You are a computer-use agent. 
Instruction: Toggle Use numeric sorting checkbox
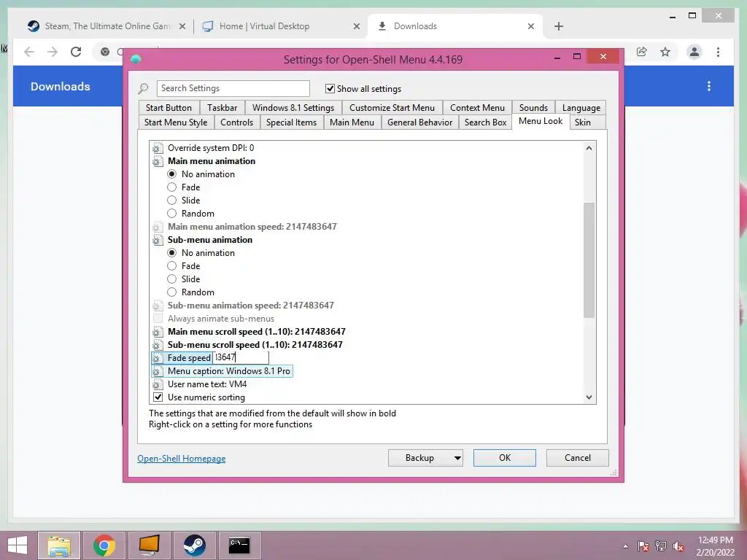click(158, 397)
